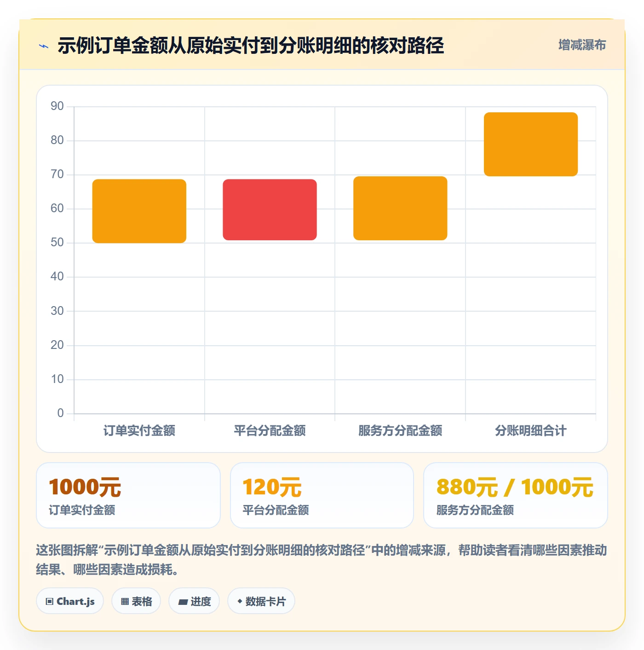Open the 880元 / 1000元 服务方分配金额 card
The height and width of the screenshot is (650, 644).
(x=516, y=495)
